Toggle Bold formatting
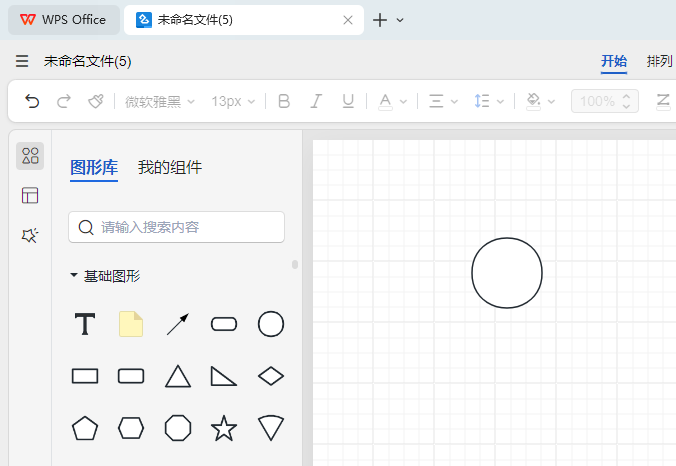Image resolution: width=676 pixels, height=466 pixels. coord(284,101)
